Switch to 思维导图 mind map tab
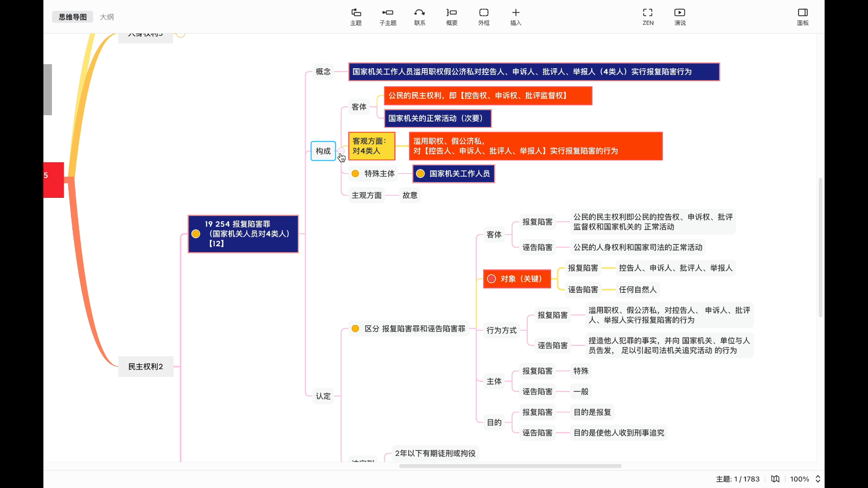The width and height of the screenshot is (868, 488). tap(72, 17)
